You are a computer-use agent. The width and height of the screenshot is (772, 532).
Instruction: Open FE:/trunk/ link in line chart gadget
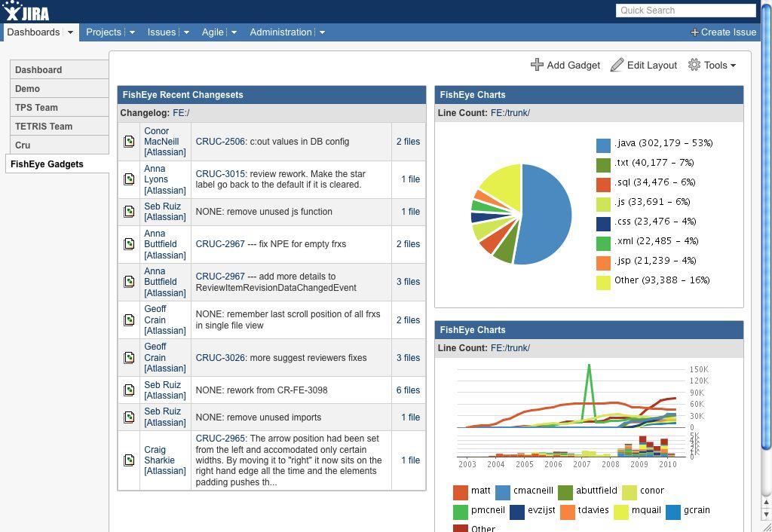pyautogui.click(x=510, y=348)
